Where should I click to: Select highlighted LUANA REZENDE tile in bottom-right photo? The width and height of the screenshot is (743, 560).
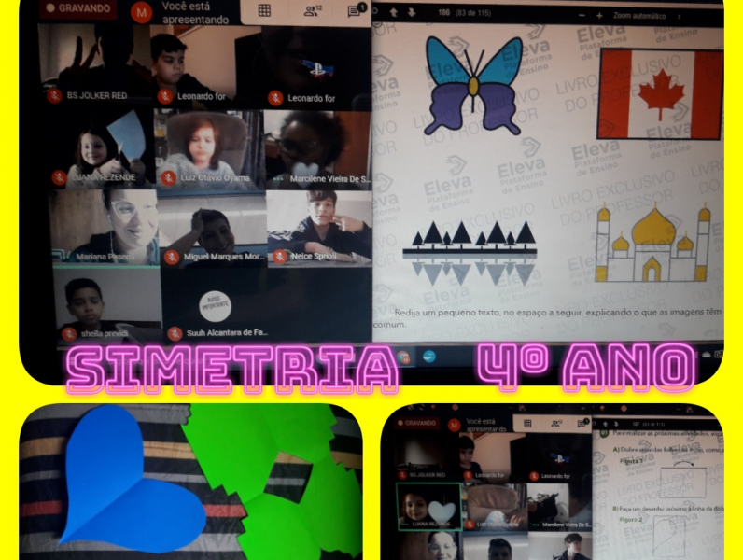[428, 507]
